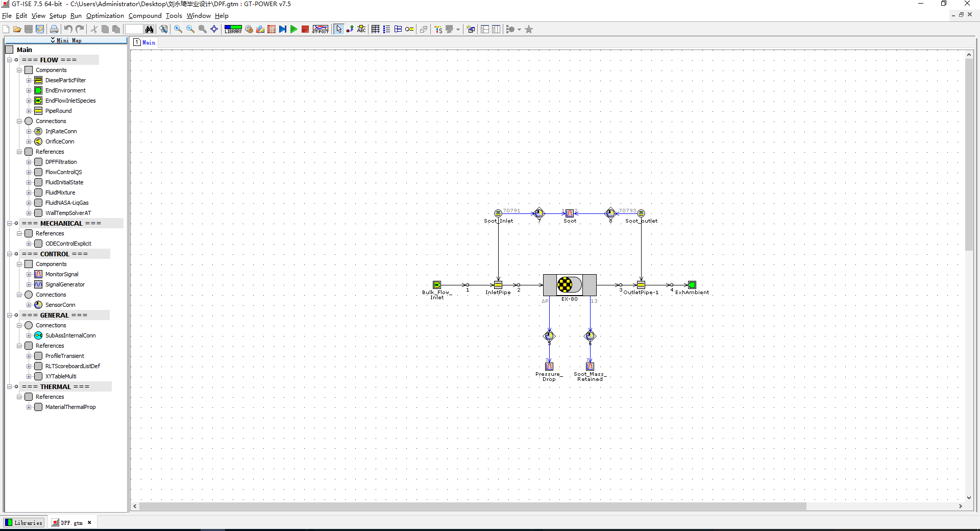980x531 pixels.
Task: Click the Print icon
Action: click(54, 29)
